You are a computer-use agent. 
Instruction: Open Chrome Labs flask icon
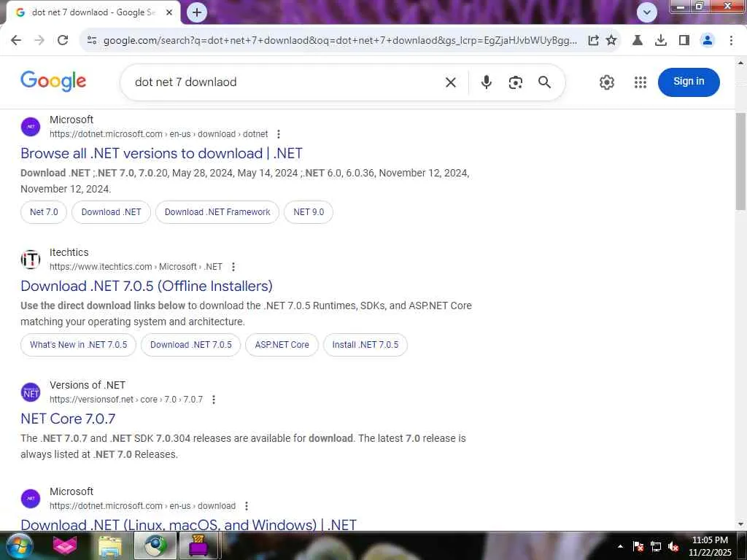[637, 41]
